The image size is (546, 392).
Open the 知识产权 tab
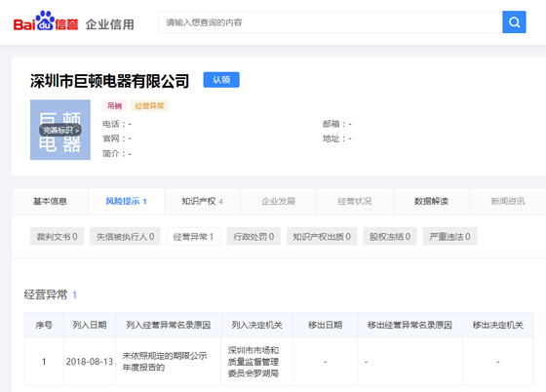coord(203,201)
